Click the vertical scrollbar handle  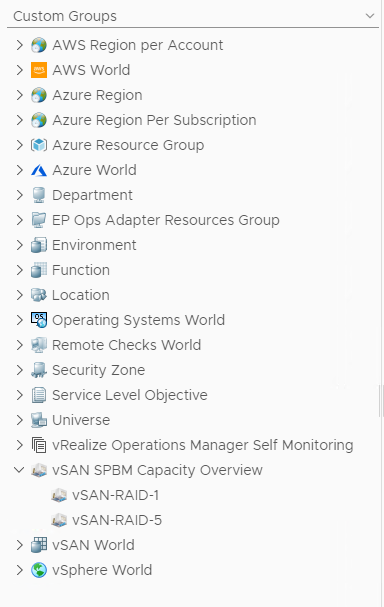tap(381, 401)
